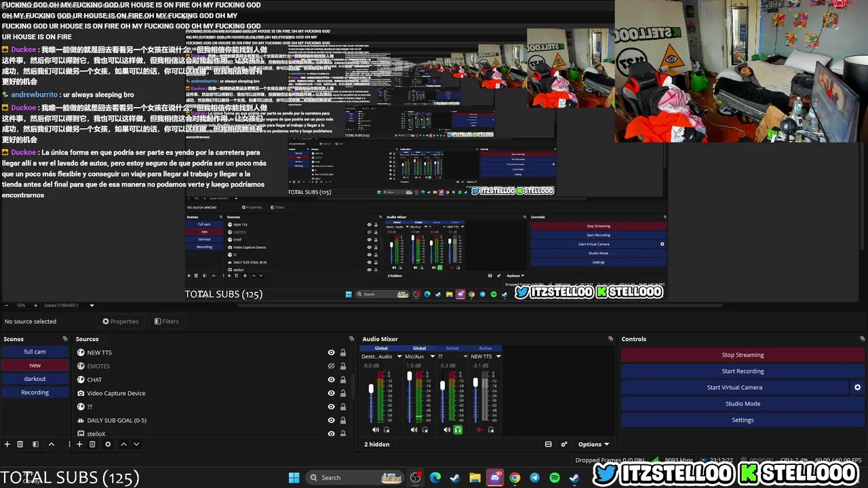
Task: Open Google Chrome from the Windows taskbar
Action: coord(515,478)
